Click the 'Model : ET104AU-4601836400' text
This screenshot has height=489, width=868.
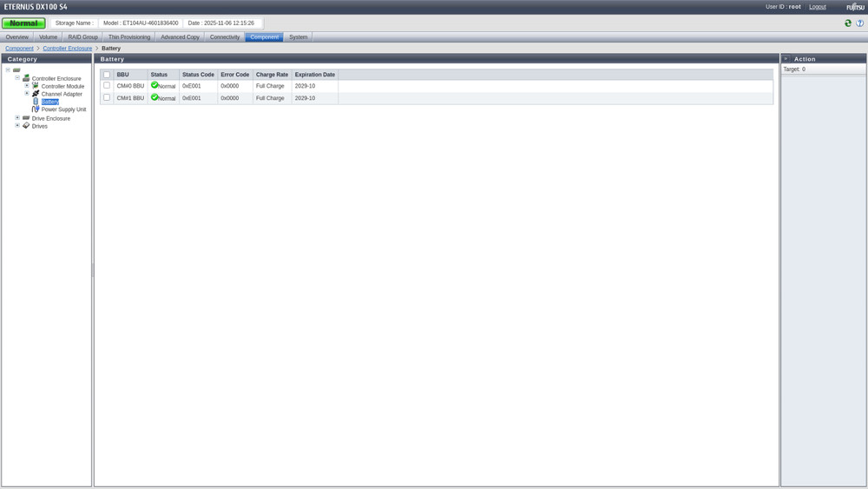click(x=141, y=23)
